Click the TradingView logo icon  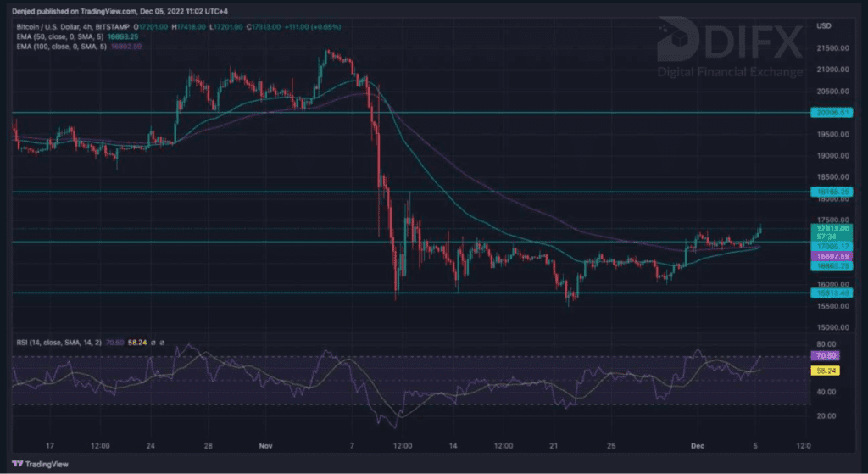[19, 464]
